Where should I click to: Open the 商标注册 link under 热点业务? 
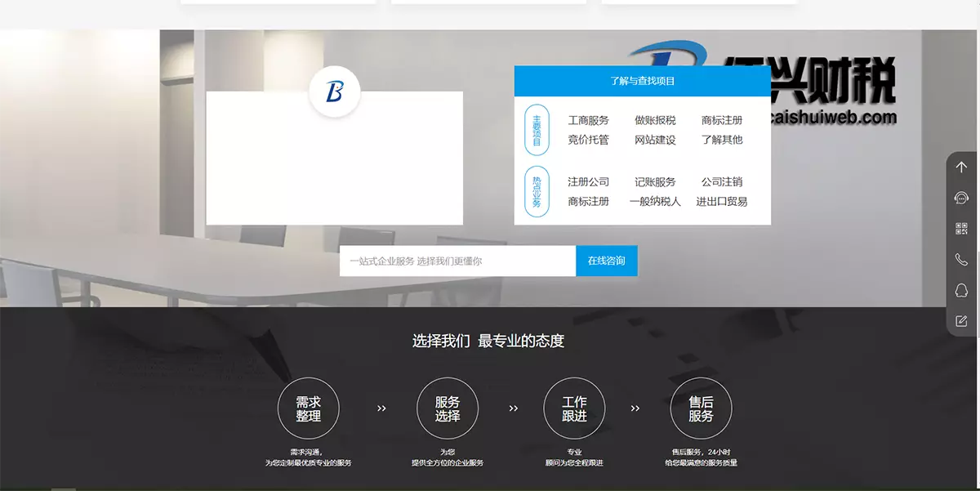[x=589, y=201]
